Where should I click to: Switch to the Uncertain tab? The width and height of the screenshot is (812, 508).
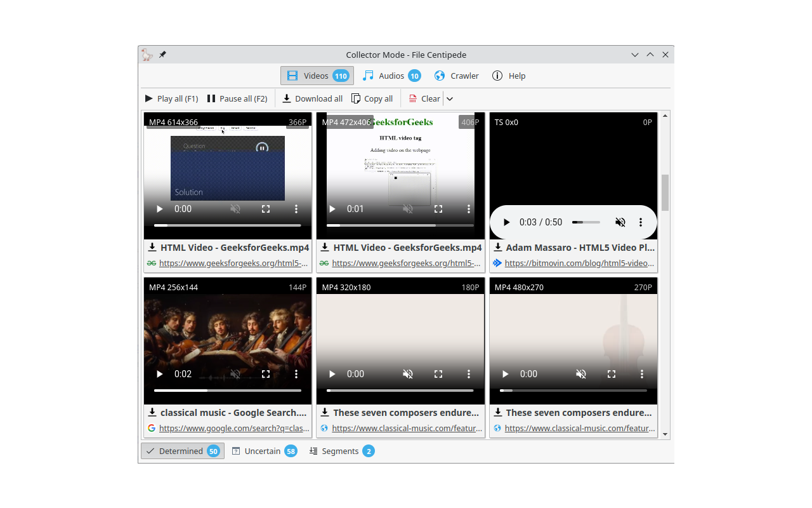(x=263, y=451)
